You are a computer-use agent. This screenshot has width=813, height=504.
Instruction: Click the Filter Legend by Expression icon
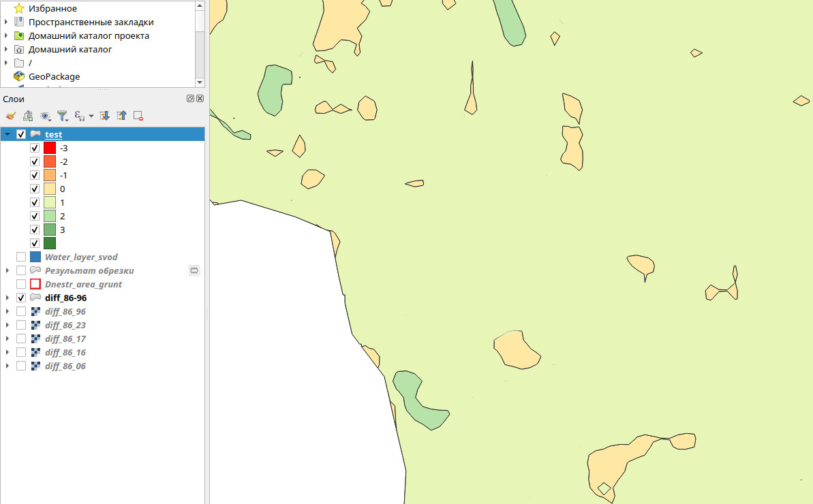[79, 116]
